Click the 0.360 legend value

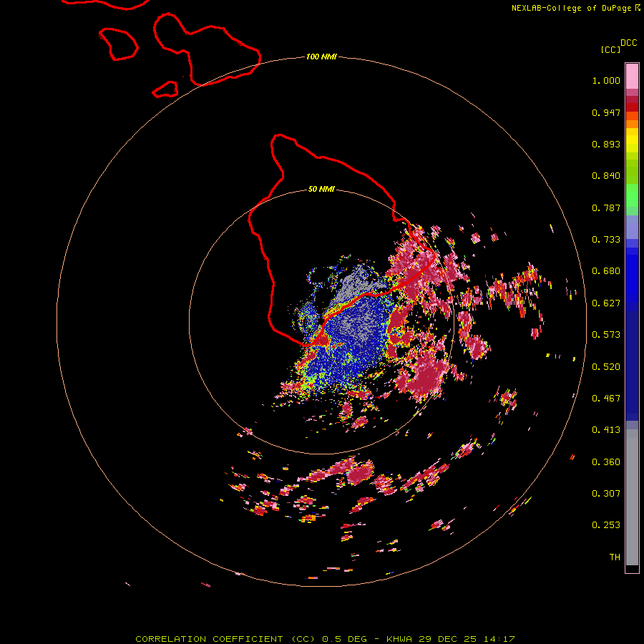pyautogui.click(x=606, y=462)
